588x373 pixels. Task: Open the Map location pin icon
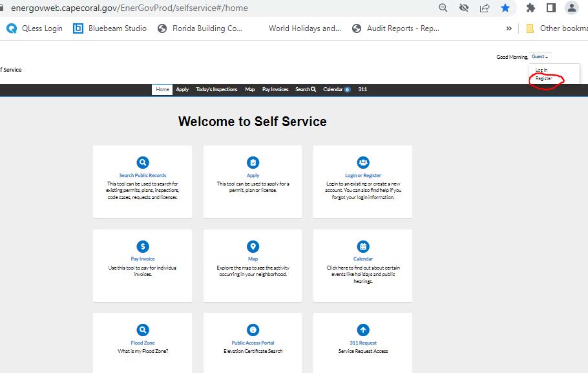[x=252, y=246]
